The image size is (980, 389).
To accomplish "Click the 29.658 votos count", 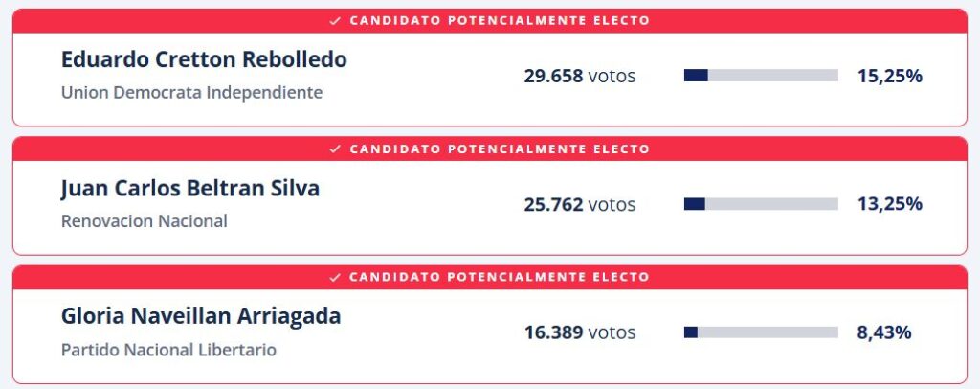I will pyautogui.click(x=580, y=76).
